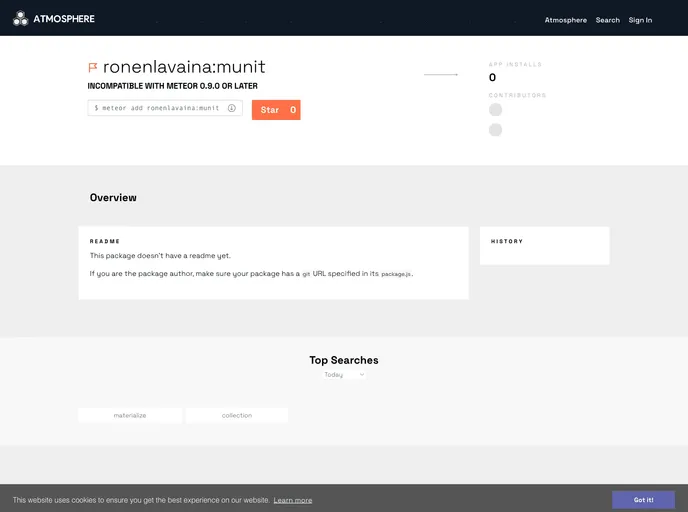Screen dimensions: 688x512
Task: Click the install trend sparkline graph
Action: (x=441, y=75)
